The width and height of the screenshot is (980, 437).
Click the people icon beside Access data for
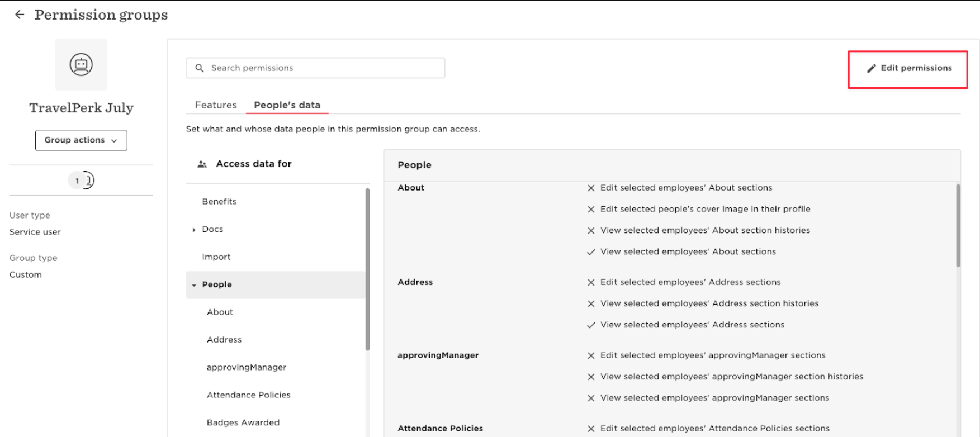pos(202,164)
